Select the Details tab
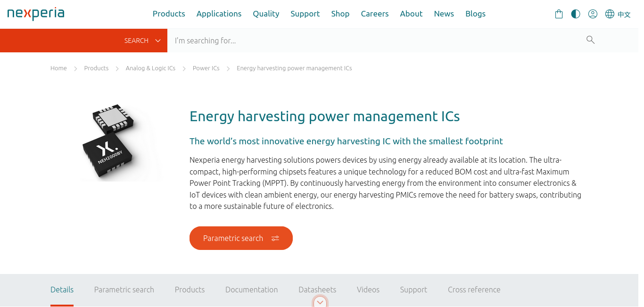Screen dimensions: 644x307 [62, 290]
